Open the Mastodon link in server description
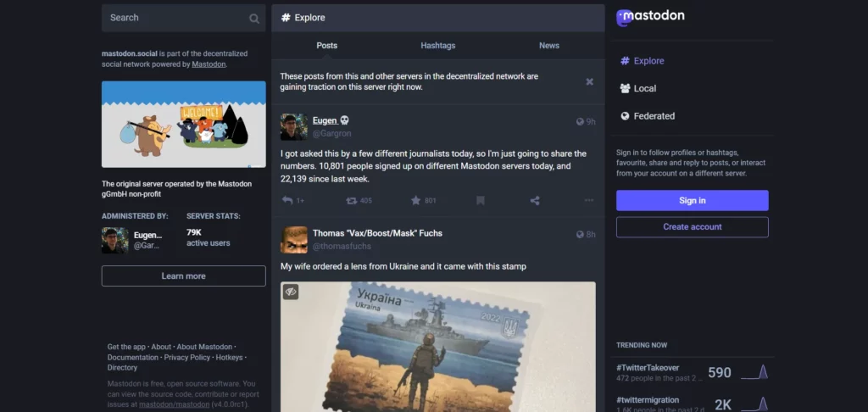 (209, 64)
